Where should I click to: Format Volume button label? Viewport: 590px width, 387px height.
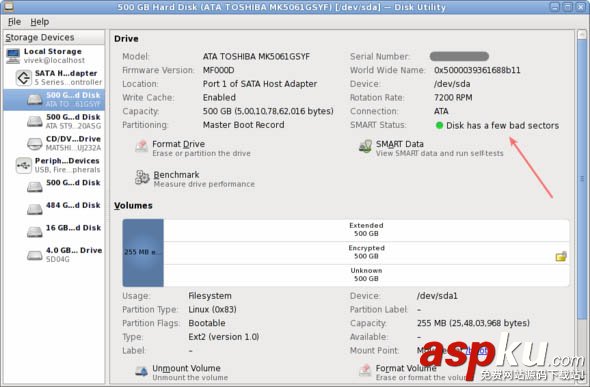(406, 368)
